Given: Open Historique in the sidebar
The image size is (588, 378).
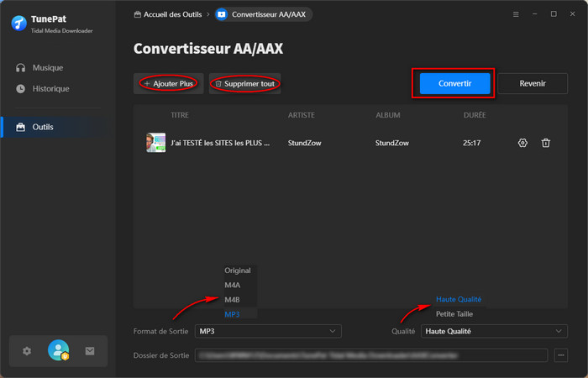Looking at the screenshot, I should [x=50, y=88].
